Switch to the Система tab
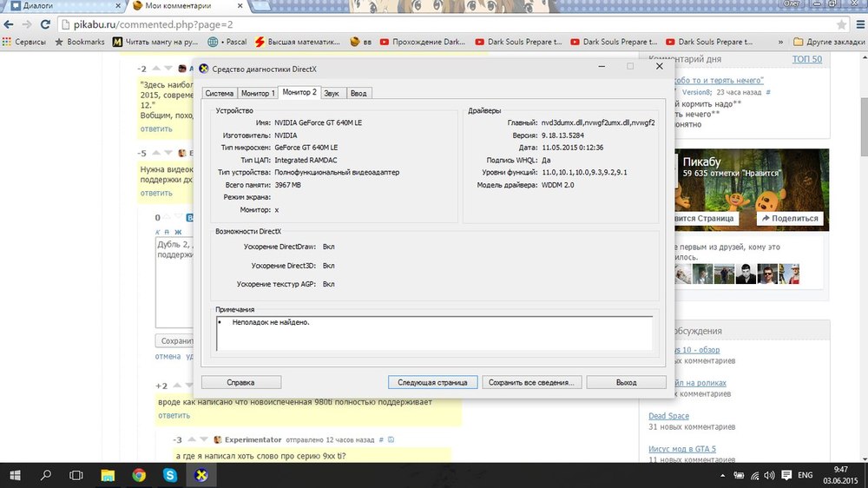The height and width of the screenshot is (488, 868). point(220,93)
